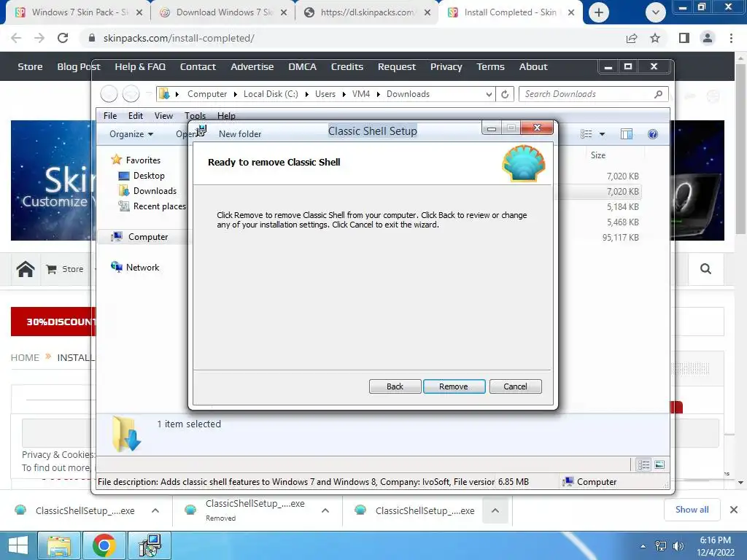Click New folder in Explorer toolbar
This screenshot has width=747, height=560.
point(239,134)
